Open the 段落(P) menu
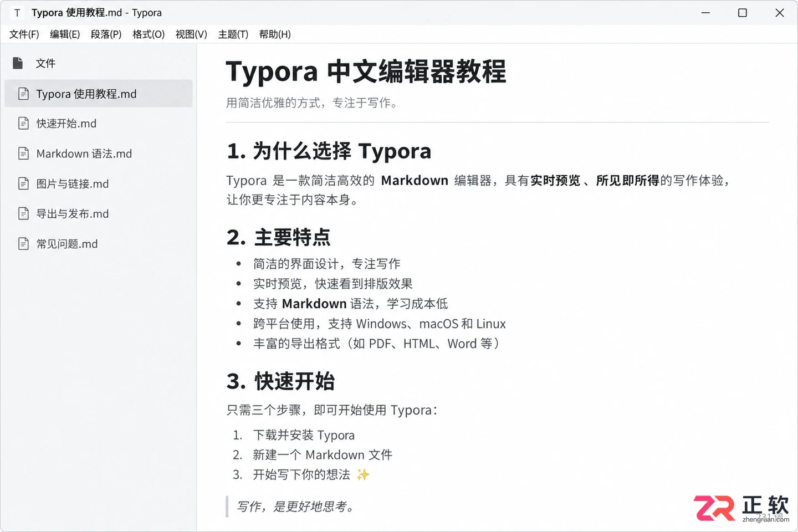The height and width of the screenshot is (532, 798). pos(106,34)
